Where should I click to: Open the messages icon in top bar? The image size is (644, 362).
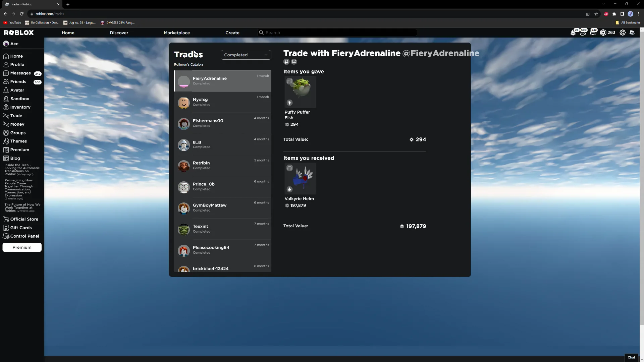tap(593, 33)
